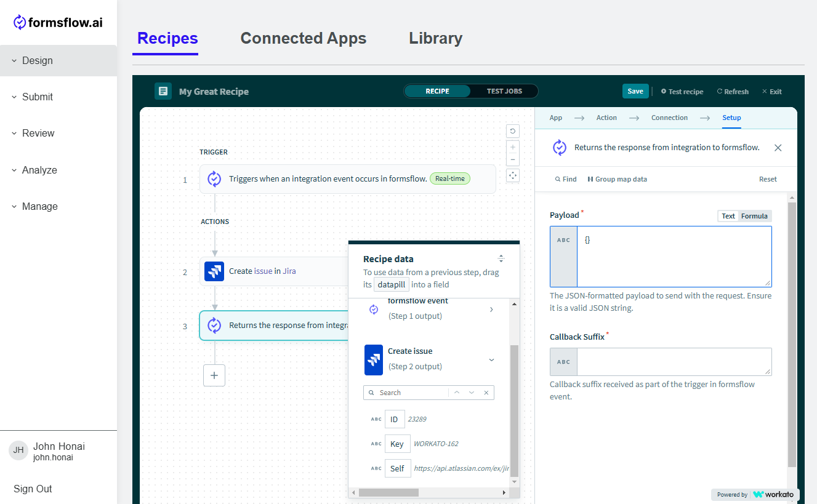Click the Self datapill
817x504 pixels.
(398, 468)
